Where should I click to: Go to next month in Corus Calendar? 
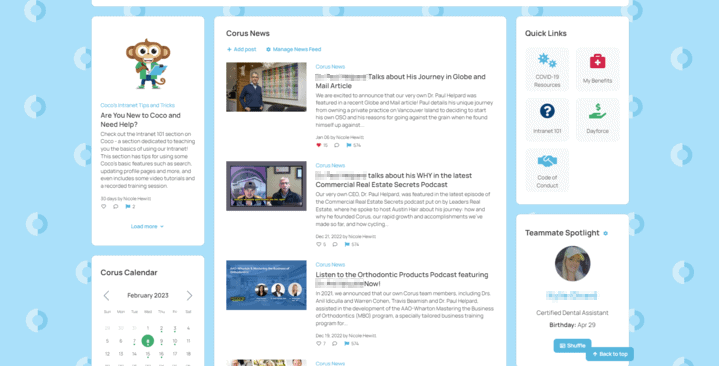[189, 295]
